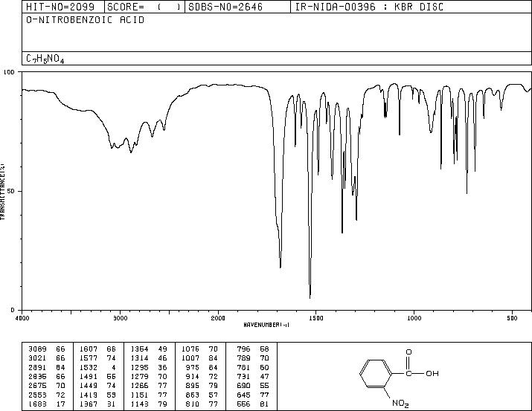Select peak value 1266 in the table
532x411 pixels.
139,386
